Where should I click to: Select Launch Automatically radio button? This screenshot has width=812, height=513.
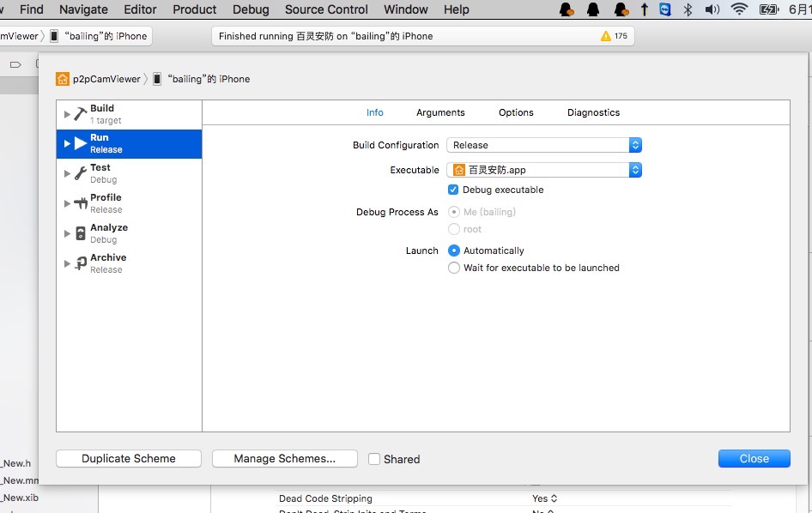pyautogui.click(x=454, y=250)
